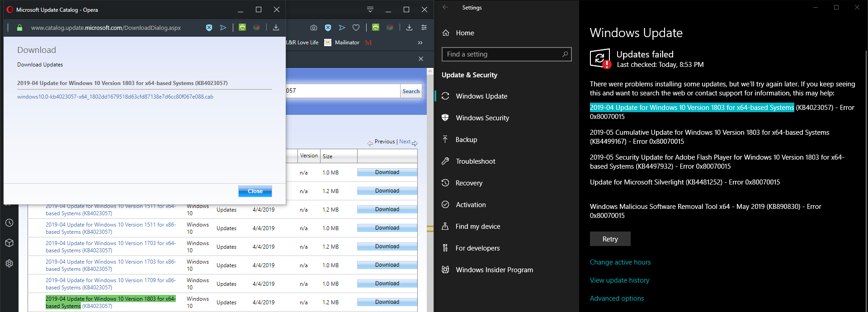The image size is (868, 312).
Task: Open the Version 1511 x86 KB4023057 title link
Action: [x=111, y=228]
